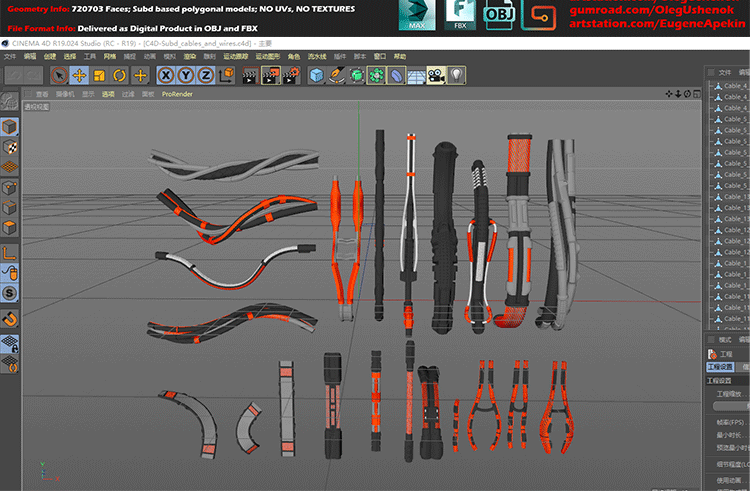
Task: Click the Cube primitive icon
Action: [x=317, y=75]
